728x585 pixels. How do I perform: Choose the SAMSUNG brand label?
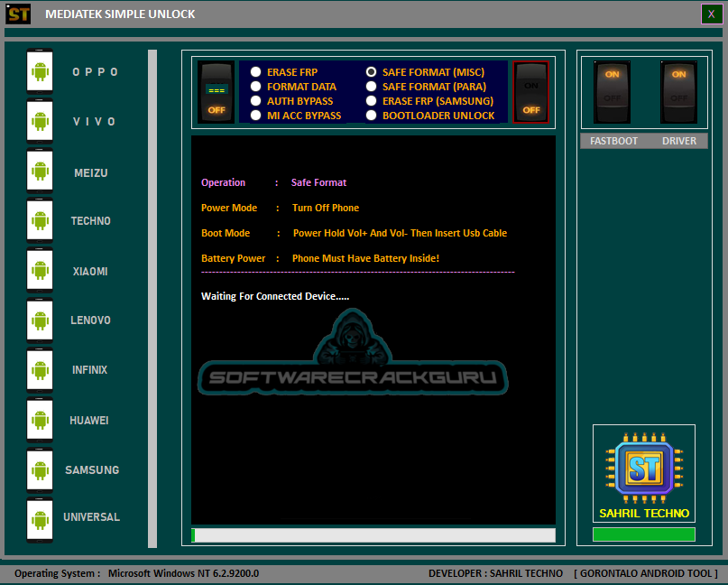tap(92, 470)
